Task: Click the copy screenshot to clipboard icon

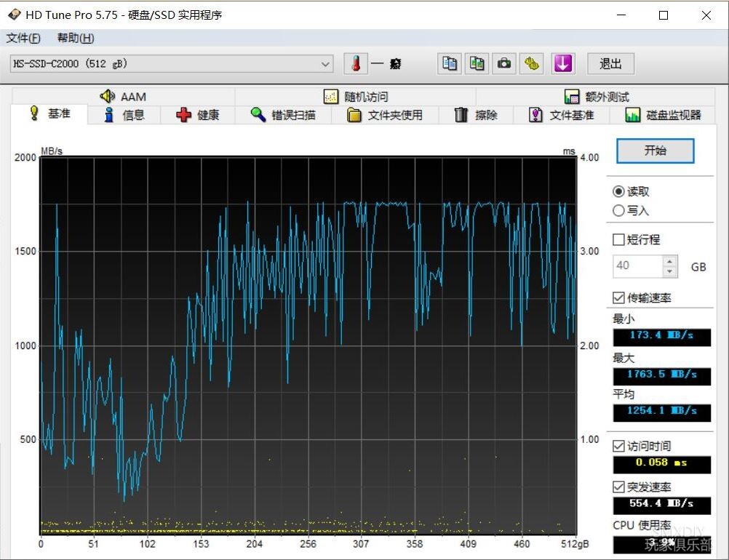Action: tap(477, 63)
